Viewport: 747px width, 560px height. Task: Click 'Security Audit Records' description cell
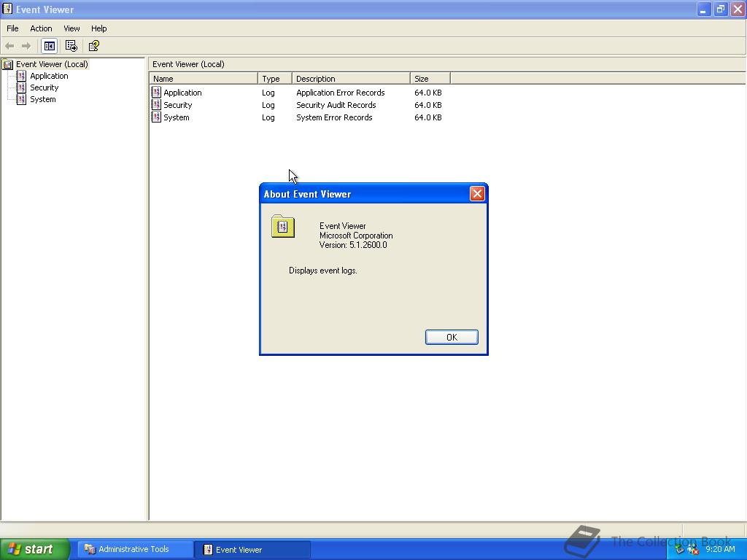point(336,105)
